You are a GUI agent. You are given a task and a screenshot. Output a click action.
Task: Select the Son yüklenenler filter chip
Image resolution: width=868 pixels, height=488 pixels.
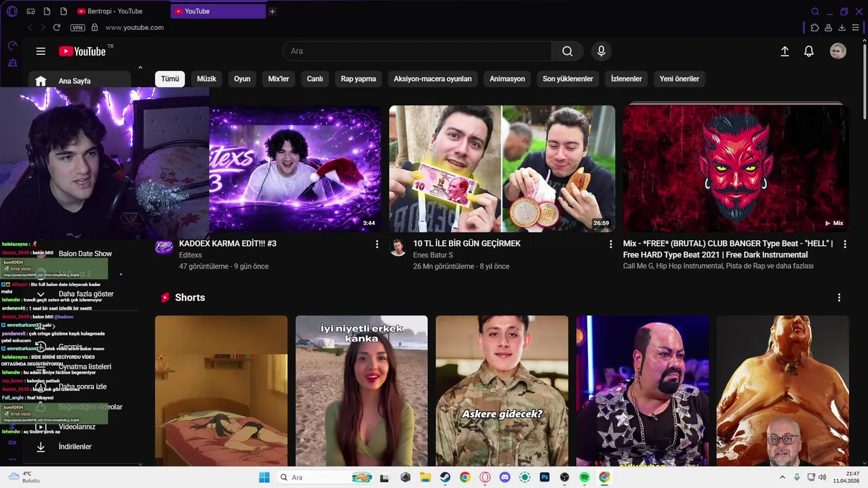tap(568, 79)
